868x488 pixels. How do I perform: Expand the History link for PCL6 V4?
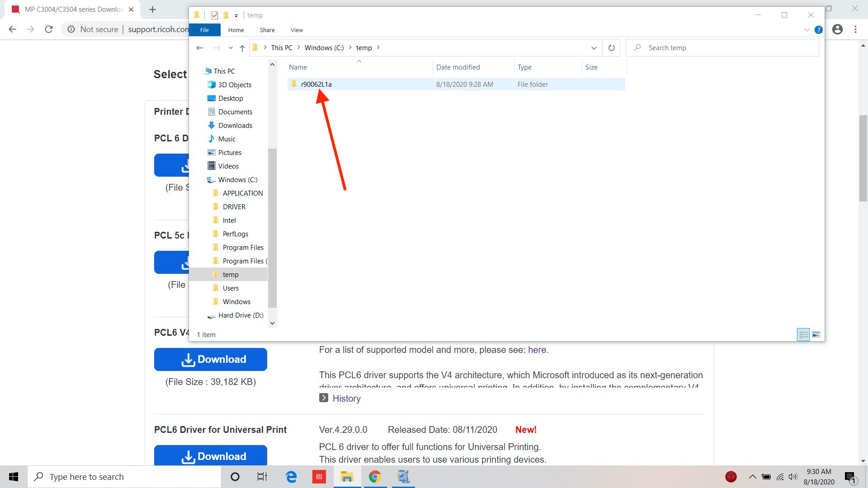click(346, 399)
